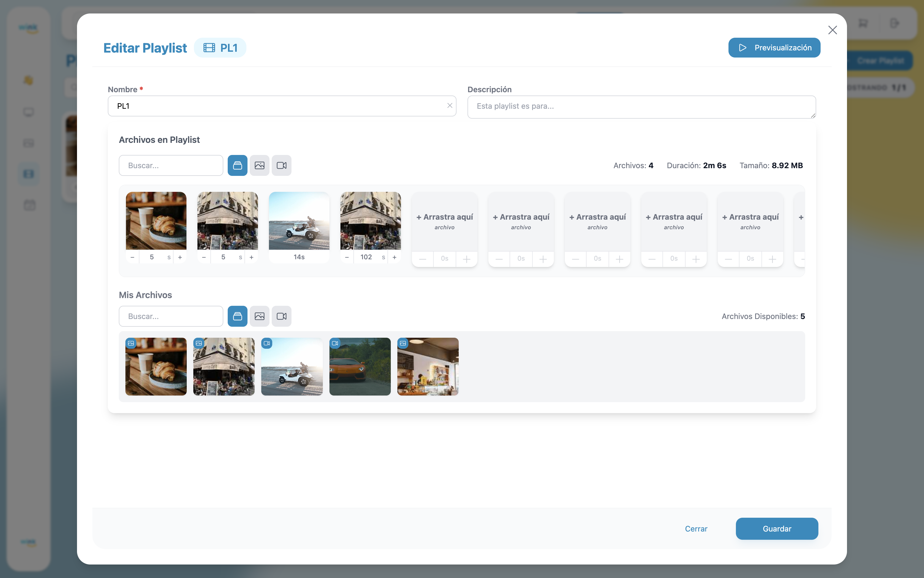
Task: Open the calendar icon in the background sidebar
Action: point(29,205)
